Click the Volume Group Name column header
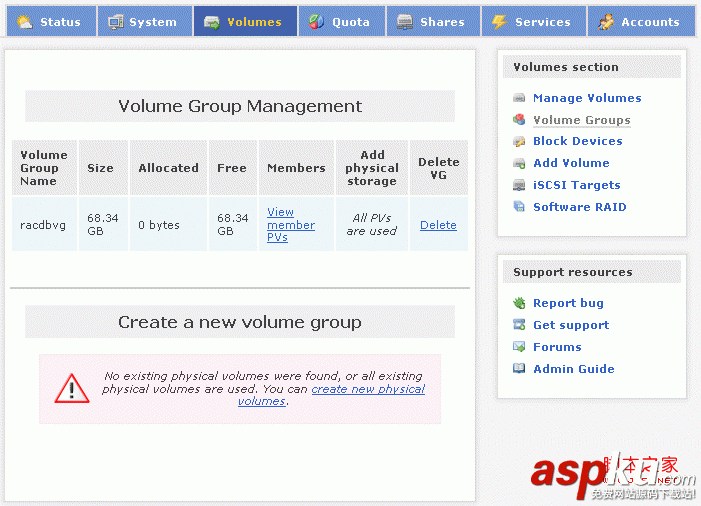The image size is (701, 506). (x=44, y=168)
